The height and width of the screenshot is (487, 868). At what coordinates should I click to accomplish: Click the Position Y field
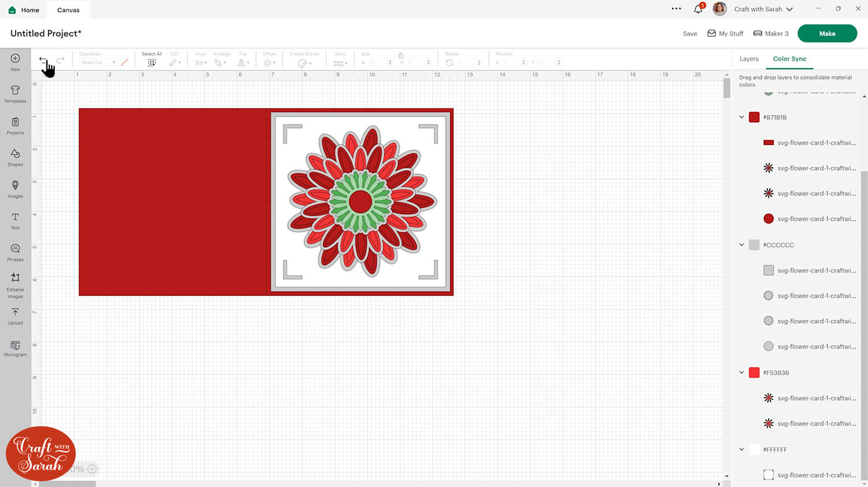point(549,63)
